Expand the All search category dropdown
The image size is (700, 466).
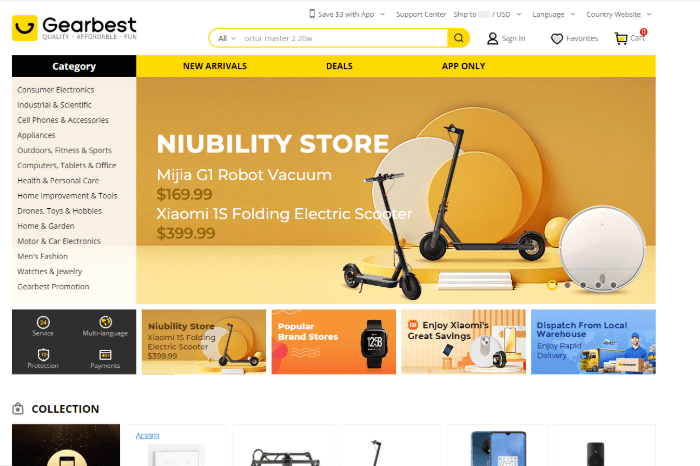point(227,38)
